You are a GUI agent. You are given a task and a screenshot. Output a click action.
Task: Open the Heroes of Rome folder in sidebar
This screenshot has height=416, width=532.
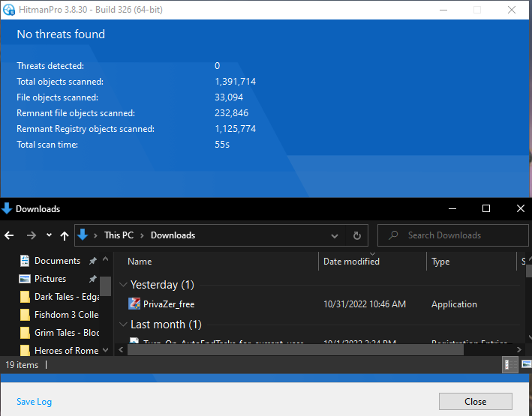click(66, 351)
